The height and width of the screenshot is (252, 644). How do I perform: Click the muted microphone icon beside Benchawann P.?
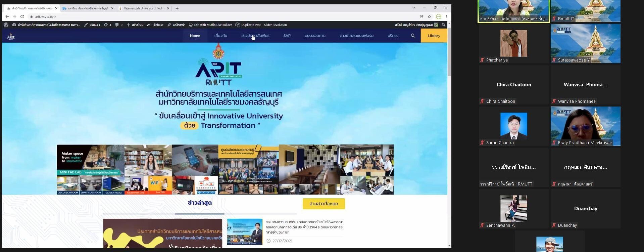[482, 225]
